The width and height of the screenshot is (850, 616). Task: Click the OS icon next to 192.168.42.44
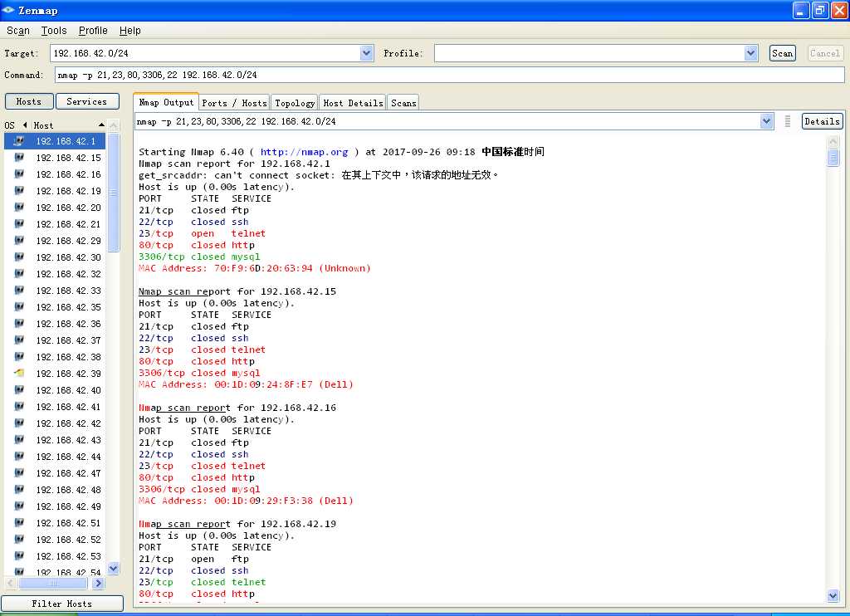pyautogui.click(x=19, y=457)
